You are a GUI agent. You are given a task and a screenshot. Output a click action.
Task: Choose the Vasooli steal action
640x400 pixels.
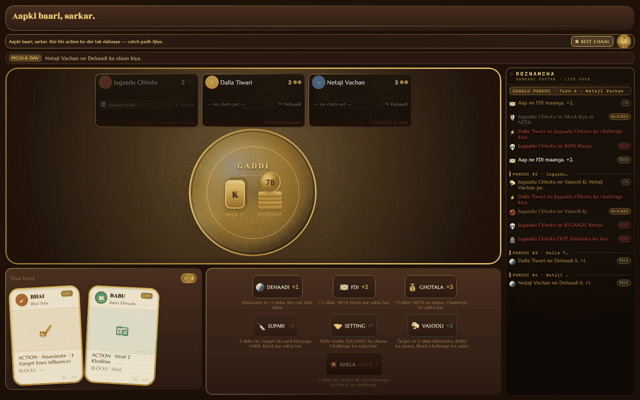(x=432, y=325)
